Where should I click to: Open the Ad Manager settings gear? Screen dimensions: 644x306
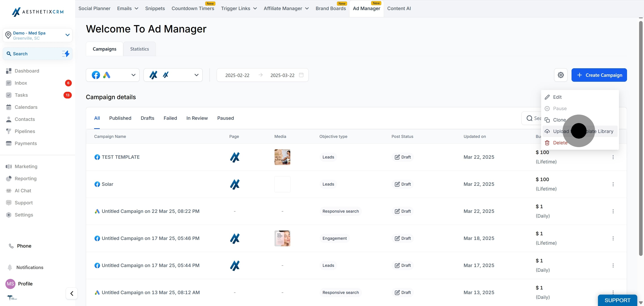(561, 75)
